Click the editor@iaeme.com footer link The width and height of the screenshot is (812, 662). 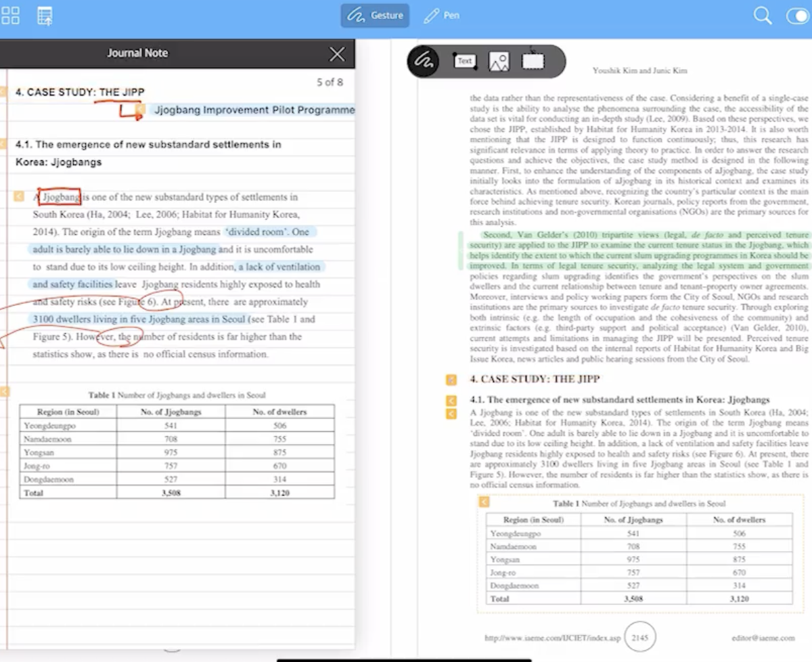tap(763, 638)
